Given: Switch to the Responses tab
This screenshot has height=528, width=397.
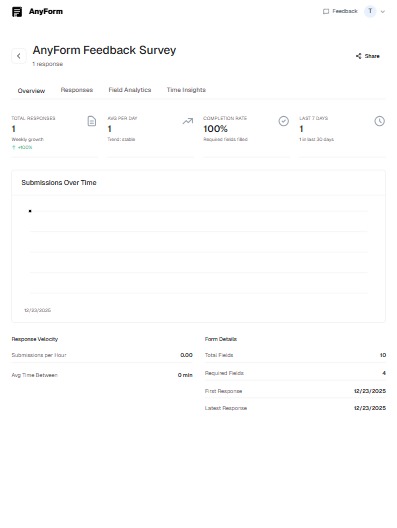Looking at the screenshot, I should pos(77,90).
